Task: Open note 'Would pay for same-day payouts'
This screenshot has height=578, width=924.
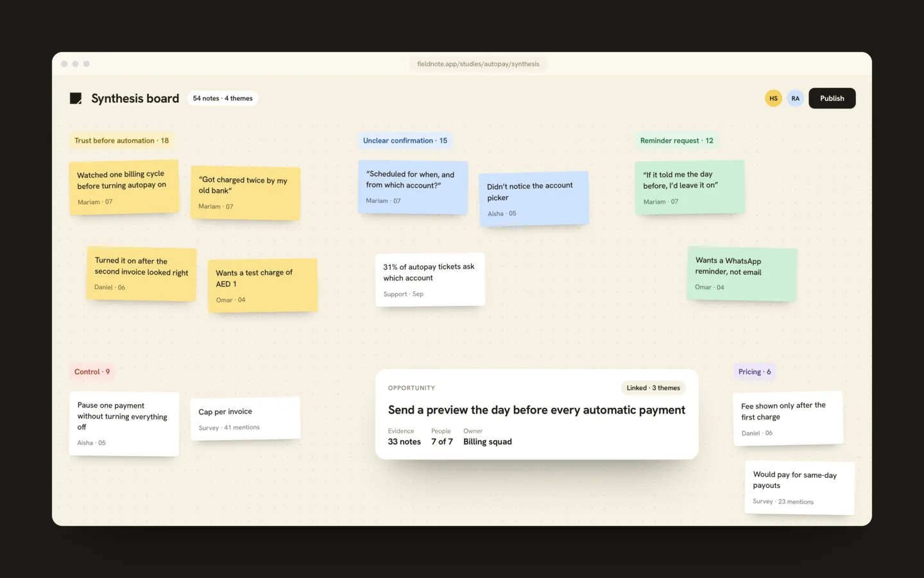Action: click(800, 487)
